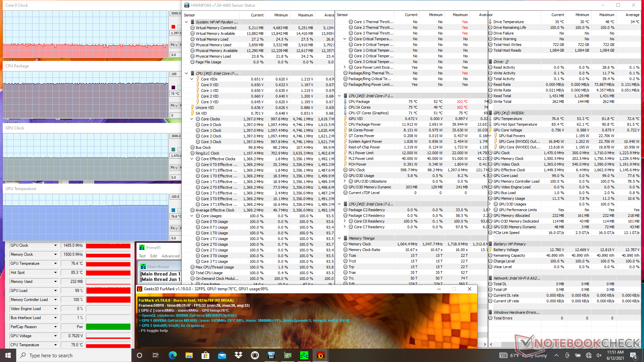The width and height of the screenshot is (644, 362).
Task: Click Fit y button in GPU Temperature graph
Action: [174, 228]
